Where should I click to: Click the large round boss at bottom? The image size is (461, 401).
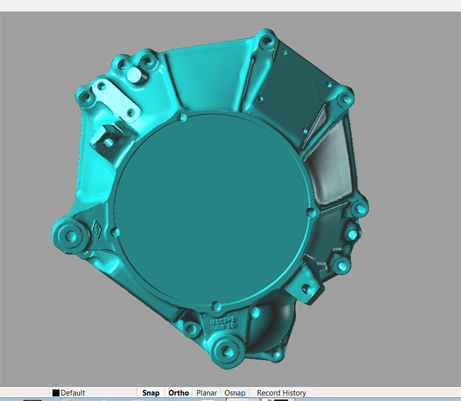tap(228, 350)
